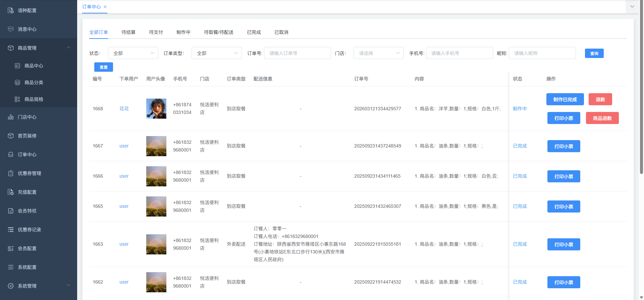Click the 系统管理 gear icon
Image resolution: width=644 pixels, height=300 pixels.
(x=11, y=286)
